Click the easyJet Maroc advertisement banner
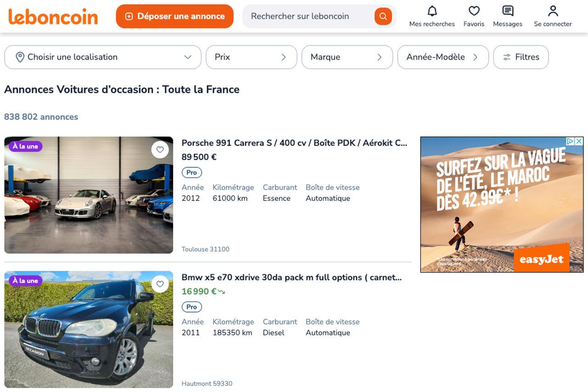 (x=502, y=205)
